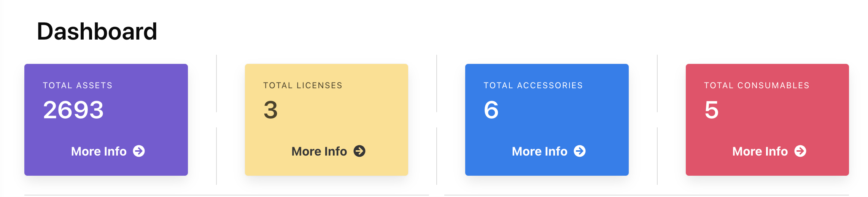Open More Info link for Total Accessories

pyautogui.click(x=539, y=151)
